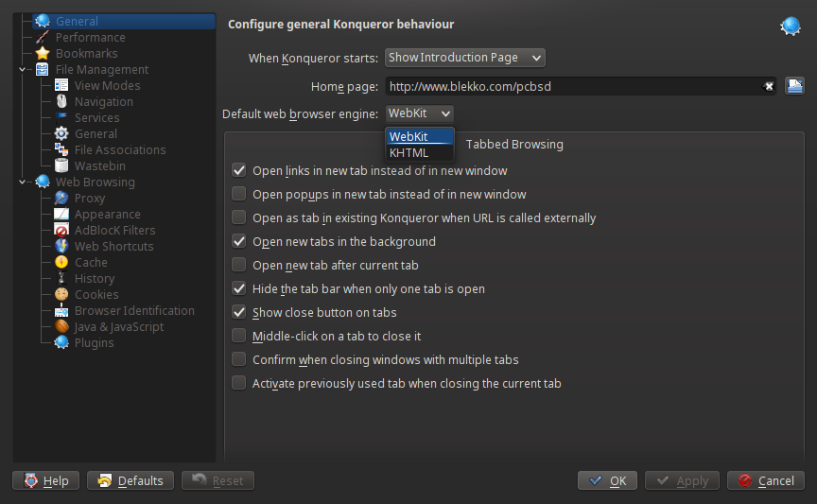
Task: Enable Open as tab in existing Konqueror
Action: (x=239, y=217)
